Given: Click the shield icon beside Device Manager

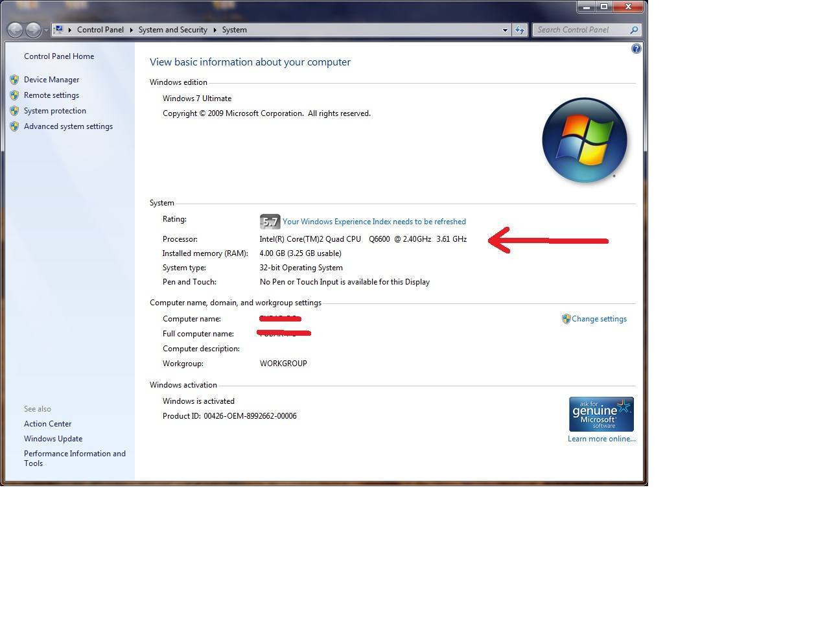Looking at the screenshot, I should [x=14, y=80].
